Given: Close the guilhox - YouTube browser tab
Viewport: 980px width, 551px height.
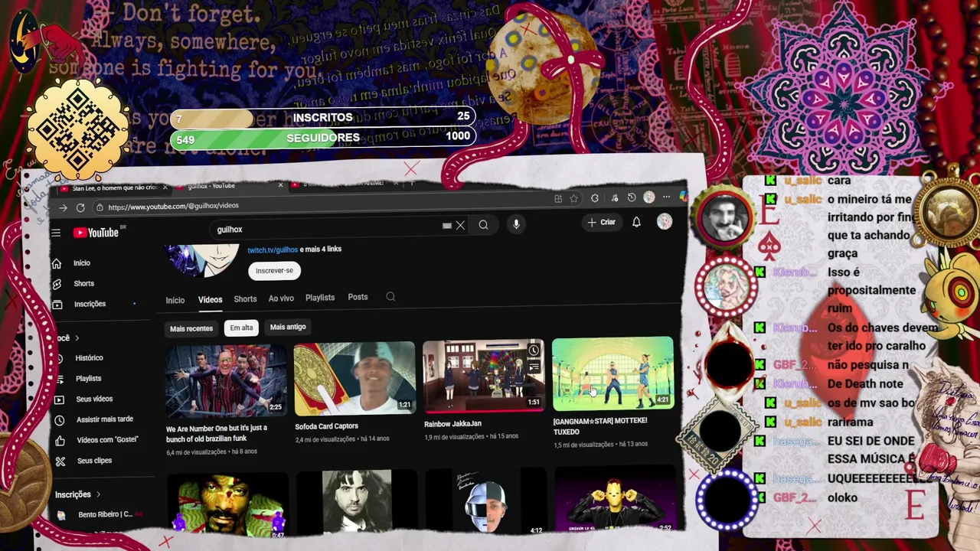Looking at the screenshot, I should (280, 185).
